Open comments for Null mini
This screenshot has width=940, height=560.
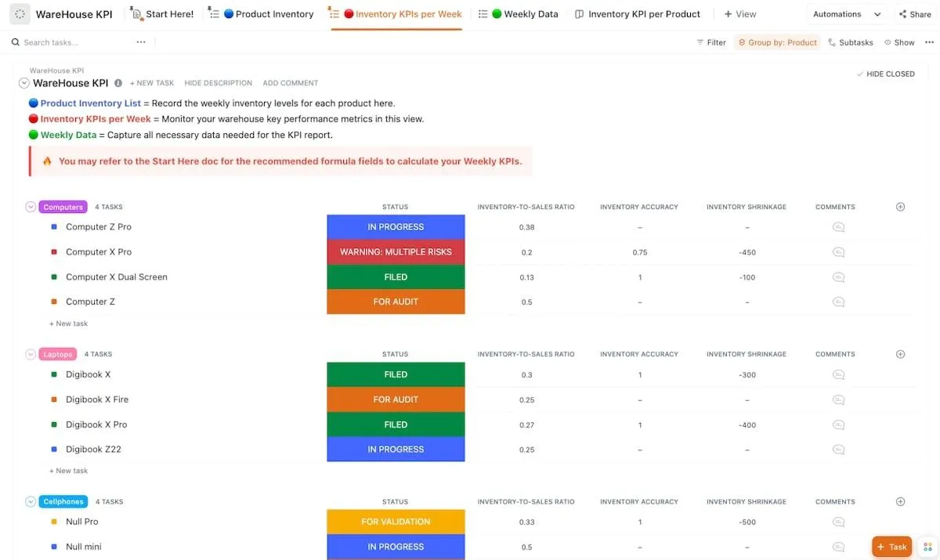(838, 547)
